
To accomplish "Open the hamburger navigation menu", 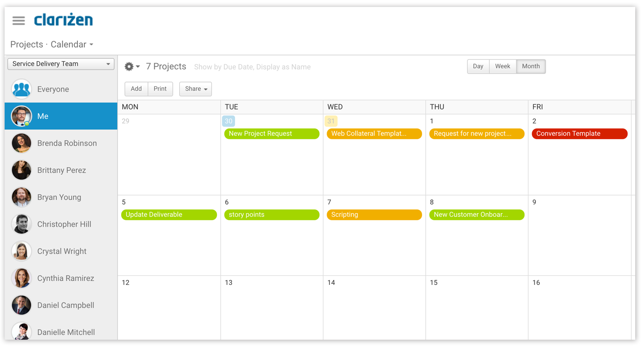I will [18, 20].
